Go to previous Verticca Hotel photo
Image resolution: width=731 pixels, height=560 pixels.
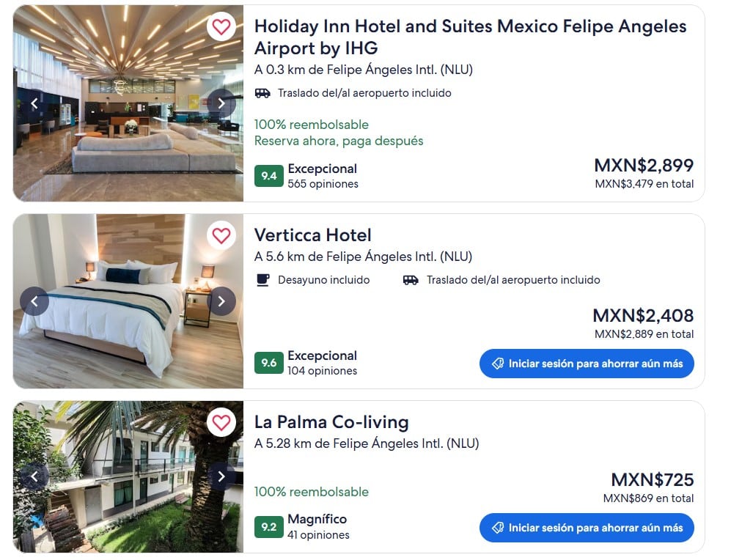pyautogui.click(x=34, y=301)
